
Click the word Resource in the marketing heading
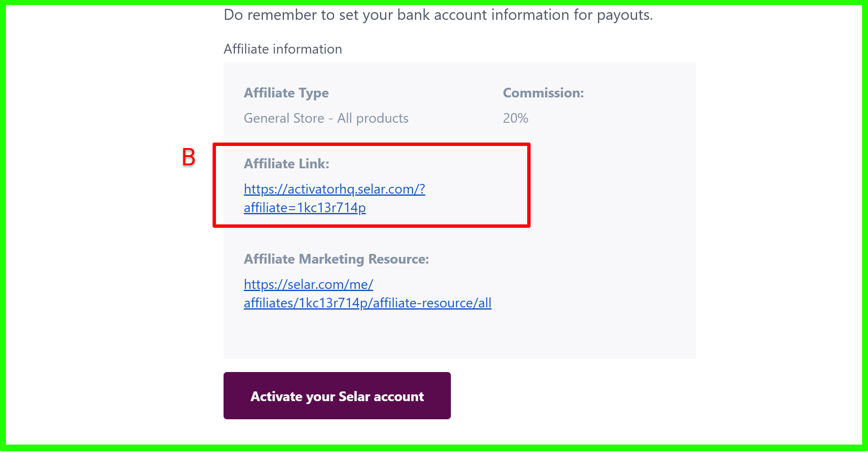(x=398, y=259)
